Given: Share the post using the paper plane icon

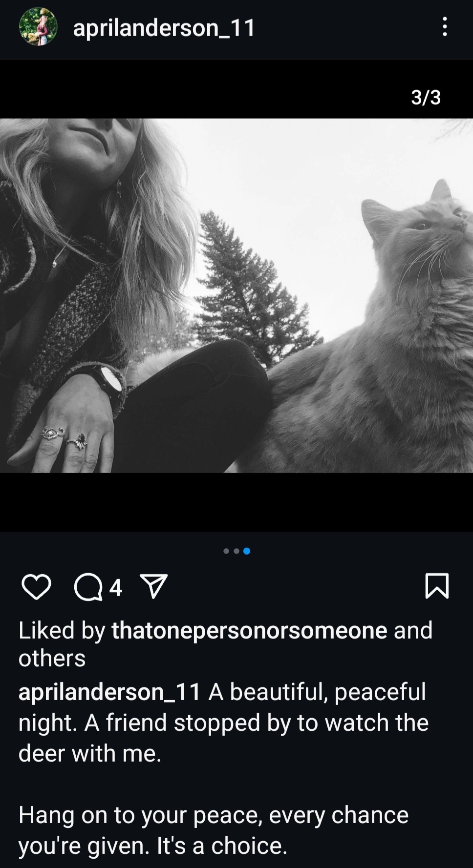Looking at the screenshot, I should tap(154, 586).
